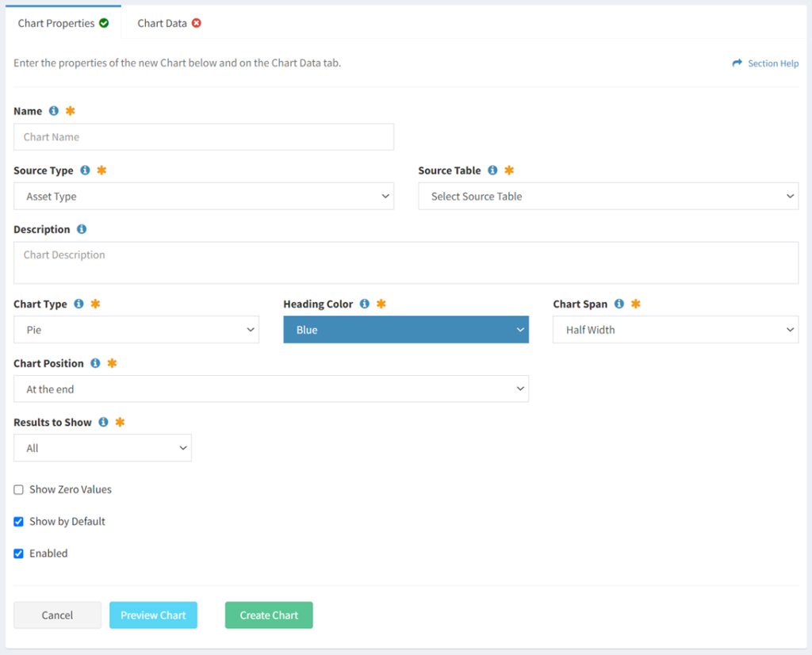The width and height of the screenshot is (812, 655).
Task: Click the Create Chart button
Action: [x=268, y=615]
